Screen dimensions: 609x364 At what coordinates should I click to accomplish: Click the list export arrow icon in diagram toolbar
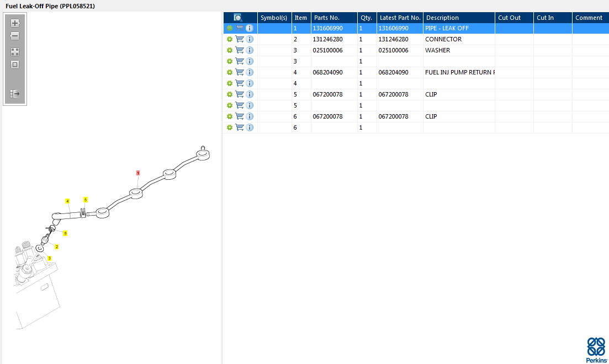(15, 94)
